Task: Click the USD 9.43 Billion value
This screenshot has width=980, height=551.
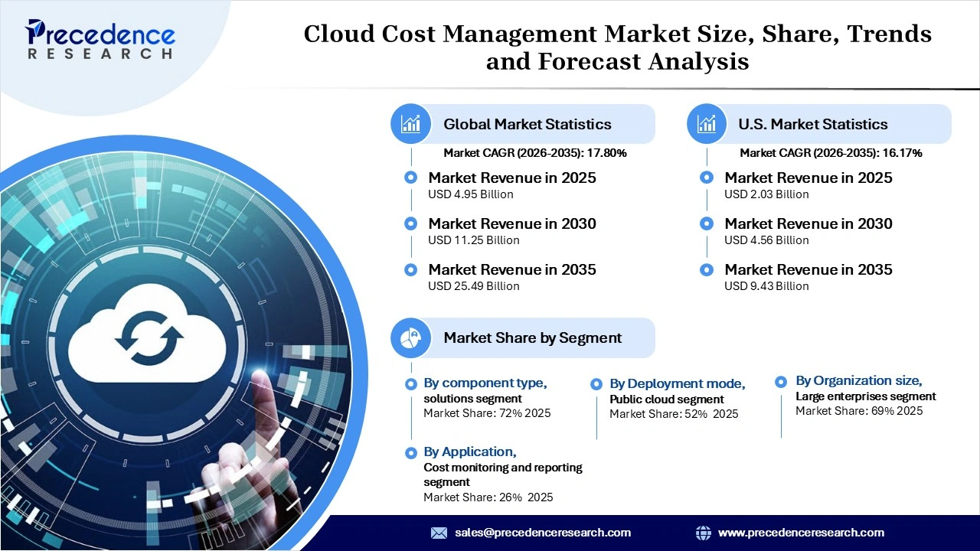Action: pyautogui.click(x=766, y=286)
